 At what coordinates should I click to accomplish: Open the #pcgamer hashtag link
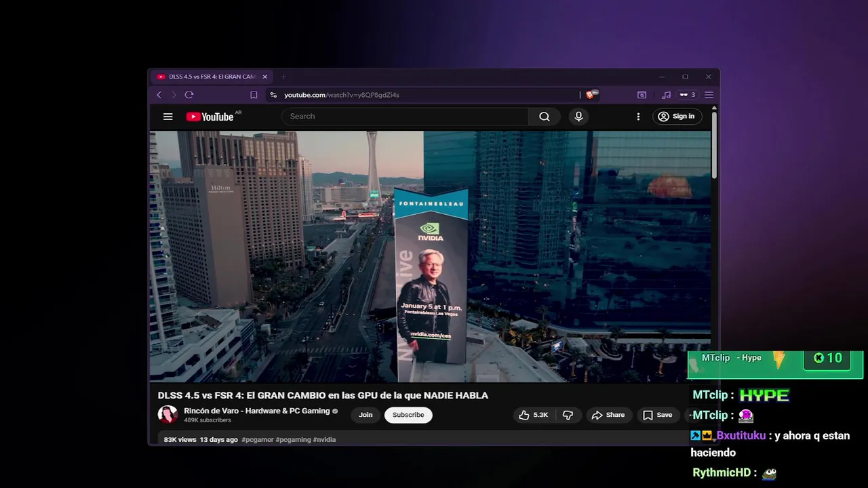tap(258, 440)
